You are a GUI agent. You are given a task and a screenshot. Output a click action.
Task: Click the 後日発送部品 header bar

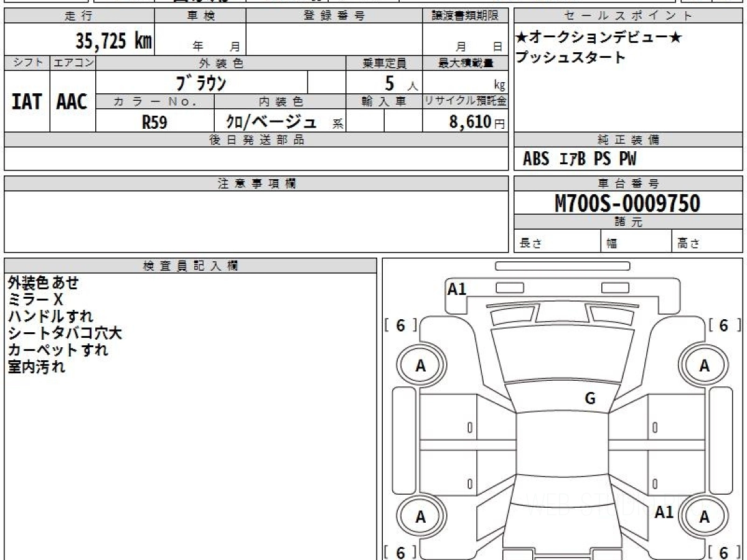pos(256,140)
